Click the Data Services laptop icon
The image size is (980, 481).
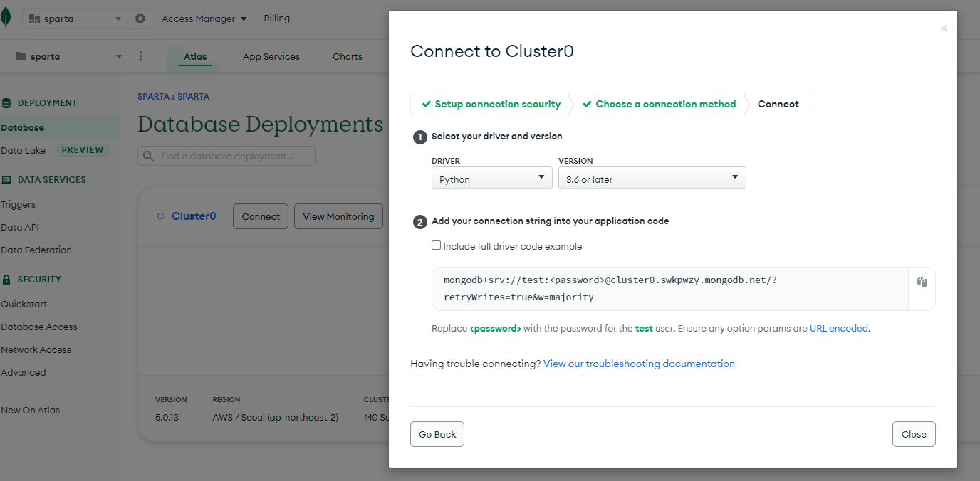7,180
